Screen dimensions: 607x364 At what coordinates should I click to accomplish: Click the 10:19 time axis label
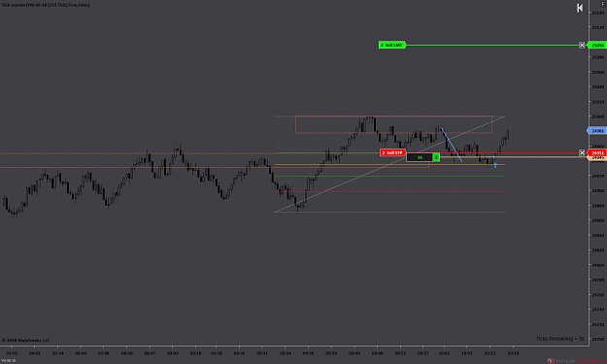pos(513,353)
